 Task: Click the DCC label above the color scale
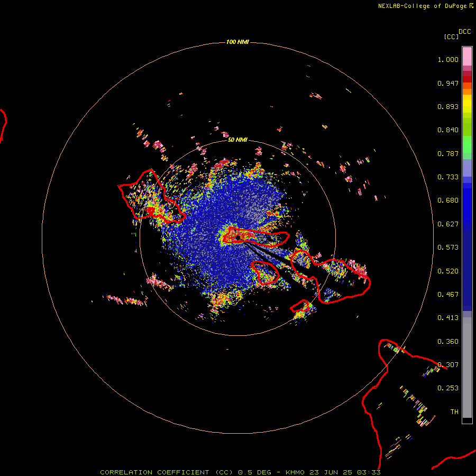464,32
